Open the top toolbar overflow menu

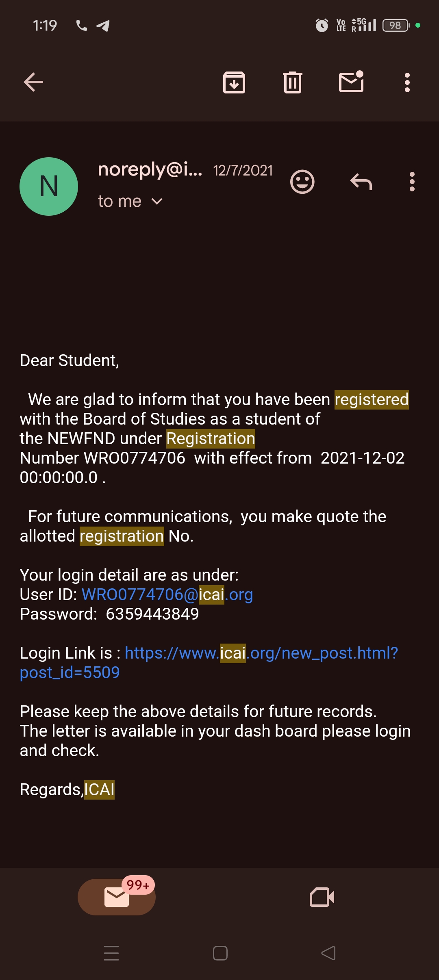coord(407,82)
